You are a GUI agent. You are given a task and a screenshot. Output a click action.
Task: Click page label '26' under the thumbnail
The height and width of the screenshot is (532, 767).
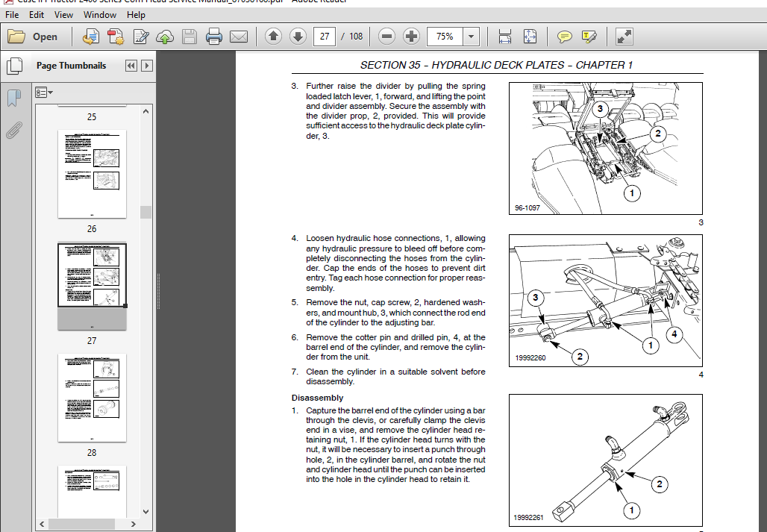[x=92, y=229]
